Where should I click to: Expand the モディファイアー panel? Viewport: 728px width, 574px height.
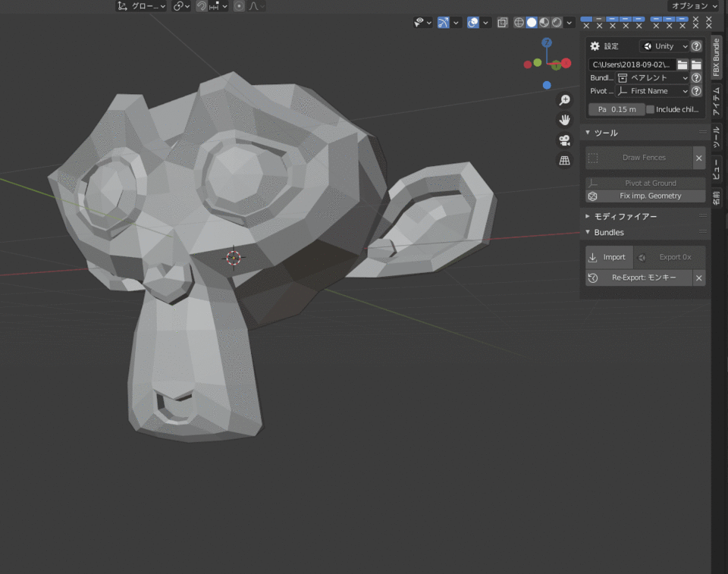pyautogui.click(x=625, y=217)
